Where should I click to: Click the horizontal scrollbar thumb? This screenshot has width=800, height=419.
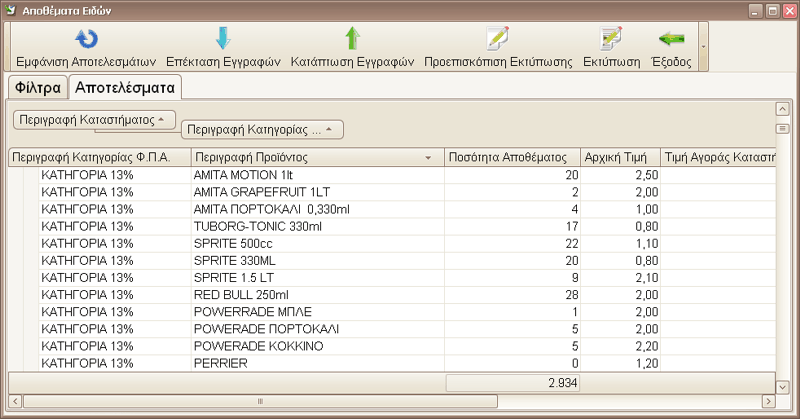tap(260, 402)
